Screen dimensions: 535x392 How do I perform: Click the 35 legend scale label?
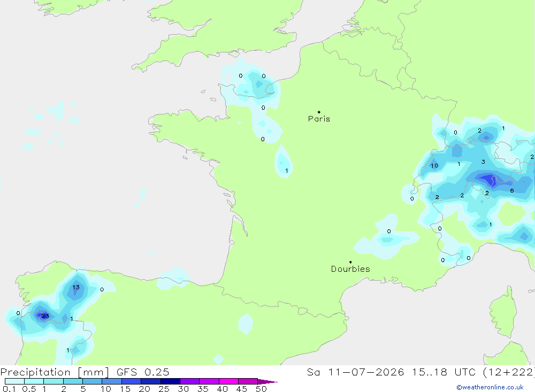pyautogui.click(x=203, y=389)
